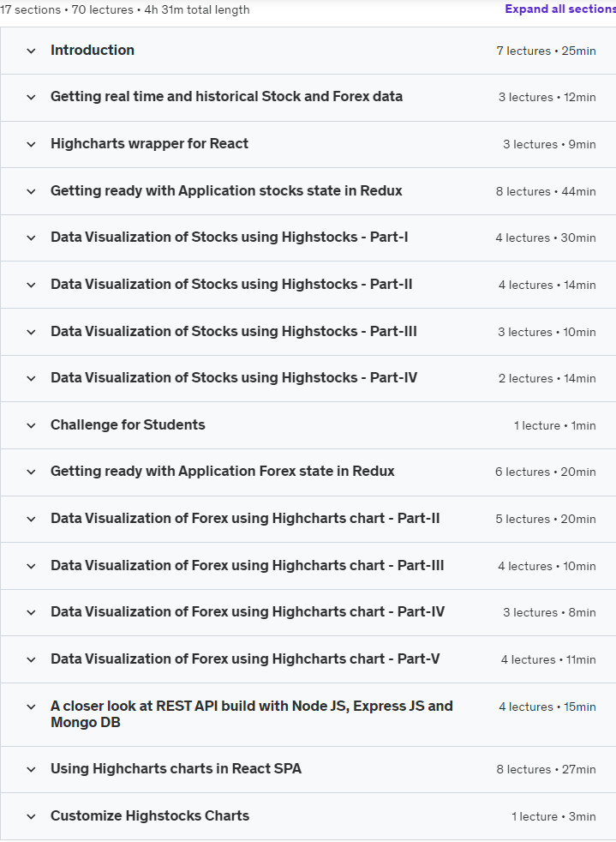Click the 4 lectures • 15min label
The image size is (616, 842).
coord(547,707)
